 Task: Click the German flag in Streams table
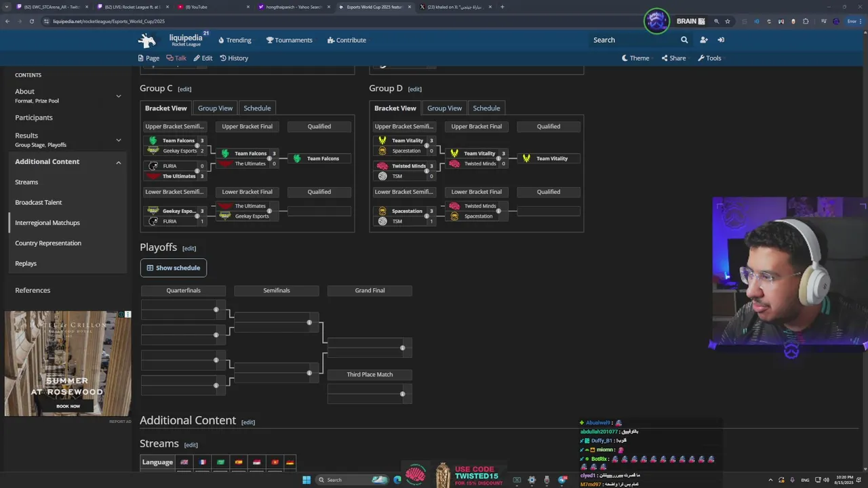pos(290,462)
